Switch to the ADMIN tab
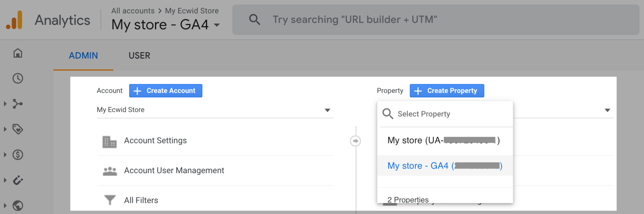The width and height of the screenshot is (644, 214). [83, 56]
